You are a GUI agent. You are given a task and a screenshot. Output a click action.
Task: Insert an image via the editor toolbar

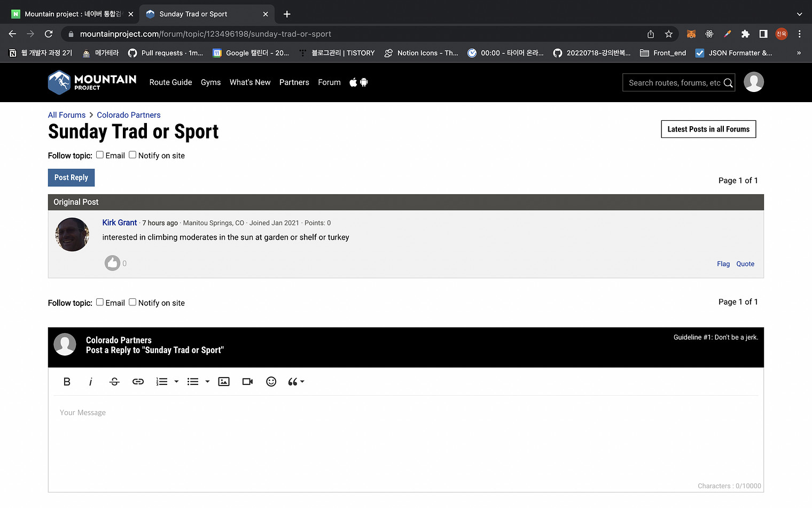[224, 382]
